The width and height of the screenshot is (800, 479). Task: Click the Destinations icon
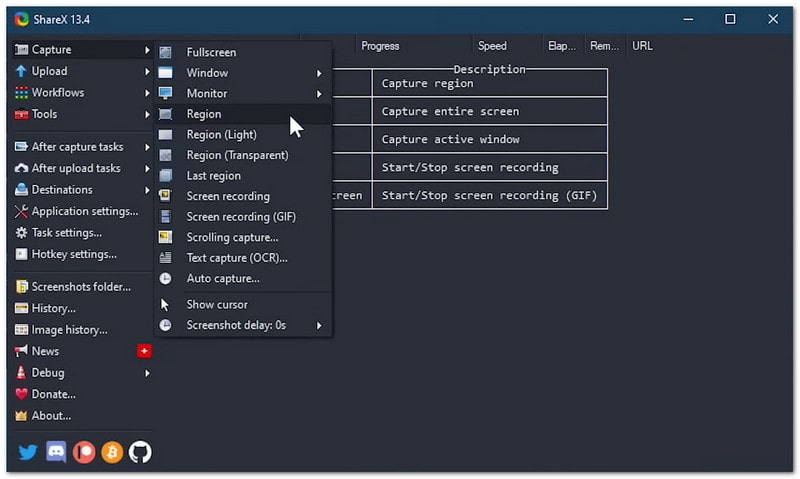pyautogui.click(x=21, y=189)
